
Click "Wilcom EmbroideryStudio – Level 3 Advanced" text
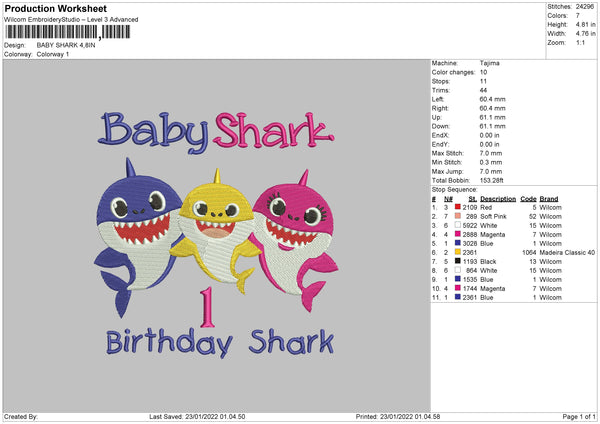click(x=71, y=20)
